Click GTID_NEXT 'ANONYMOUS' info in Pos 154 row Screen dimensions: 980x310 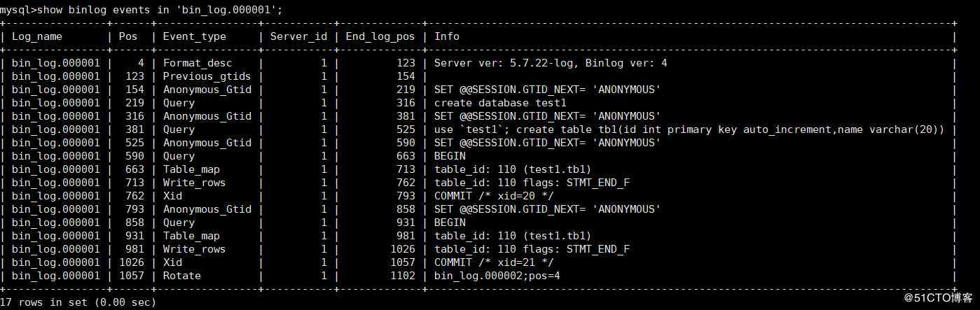click(x=548, y=90)
